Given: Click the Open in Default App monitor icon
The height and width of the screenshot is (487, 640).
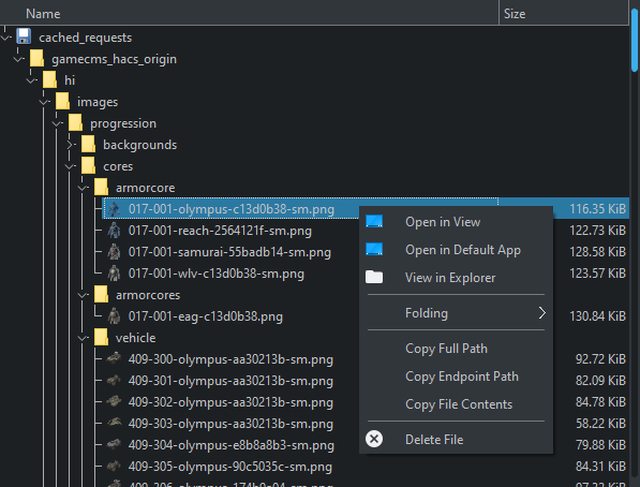Looking at the screenshot, I should click(374, 249).
